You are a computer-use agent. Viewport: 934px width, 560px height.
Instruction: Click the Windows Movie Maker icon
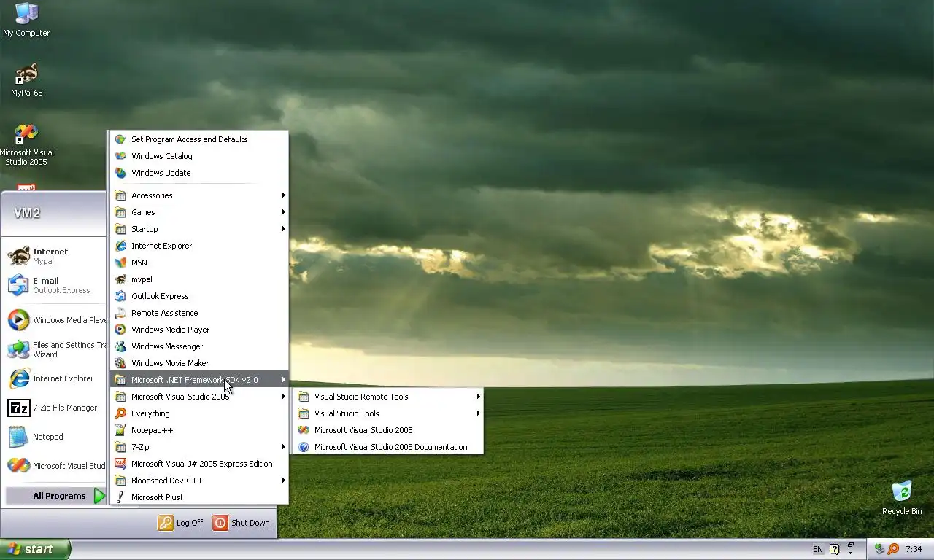(120, 363)
